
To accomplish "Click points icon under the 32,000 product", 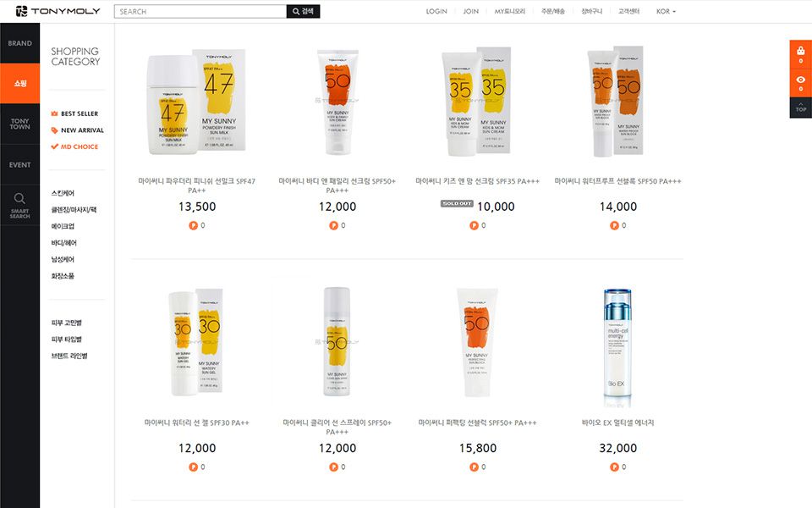I will (614, 467).
